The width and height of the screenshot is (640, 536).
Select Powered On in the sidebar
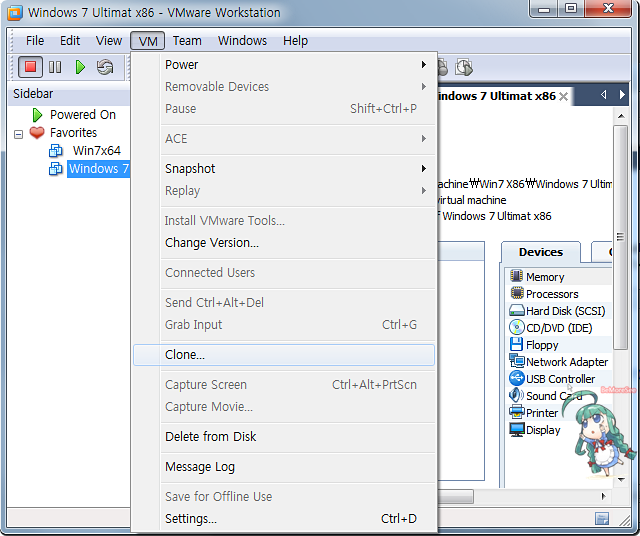click(x=83, y=115)
